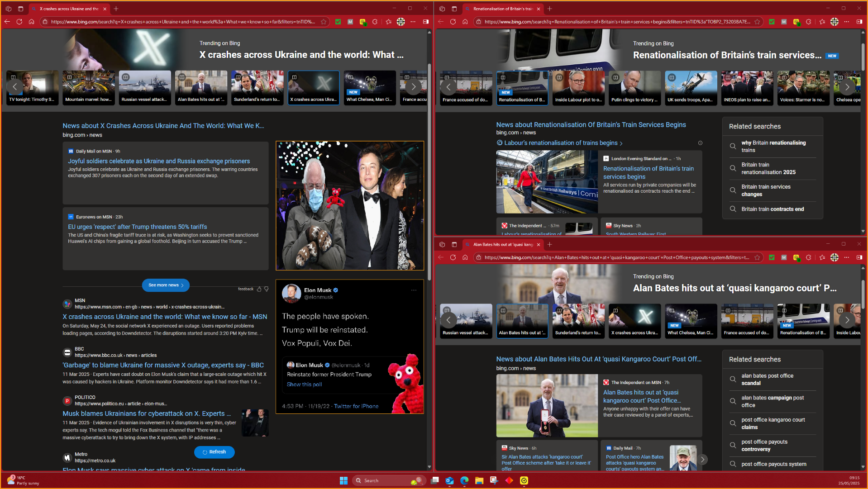The width and height of the screenshot is (868, 489).
Task: Toggle vertical tabs in the left window
Action: pos(20,9)
